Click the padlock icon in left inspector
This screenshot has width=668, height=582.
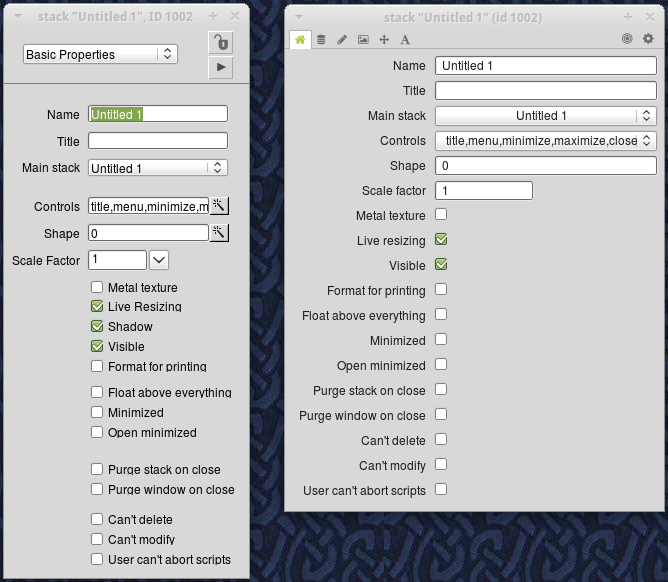pyautogui.click(x=220, y=42)
